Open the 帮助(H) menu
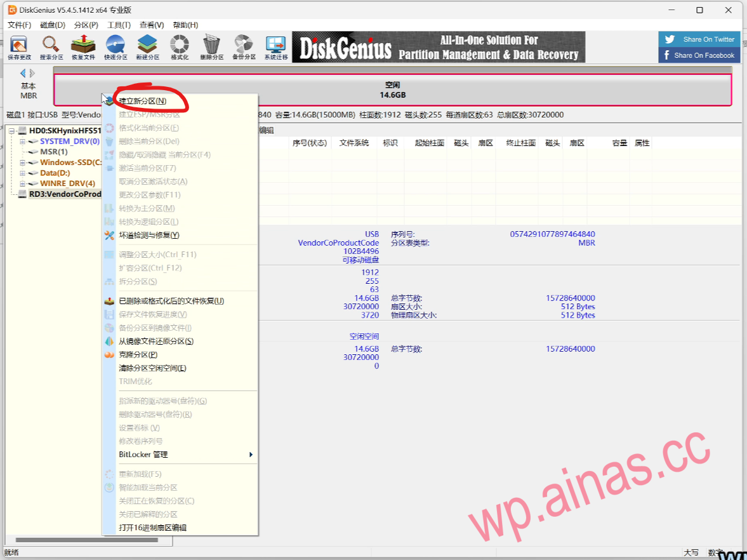 (186, 25)
